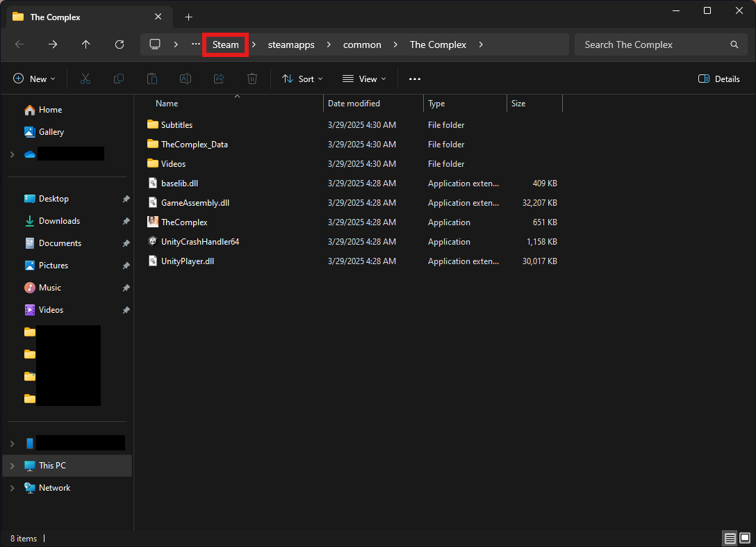Open the See more toolbar options
756x547 pixels.
415,79
